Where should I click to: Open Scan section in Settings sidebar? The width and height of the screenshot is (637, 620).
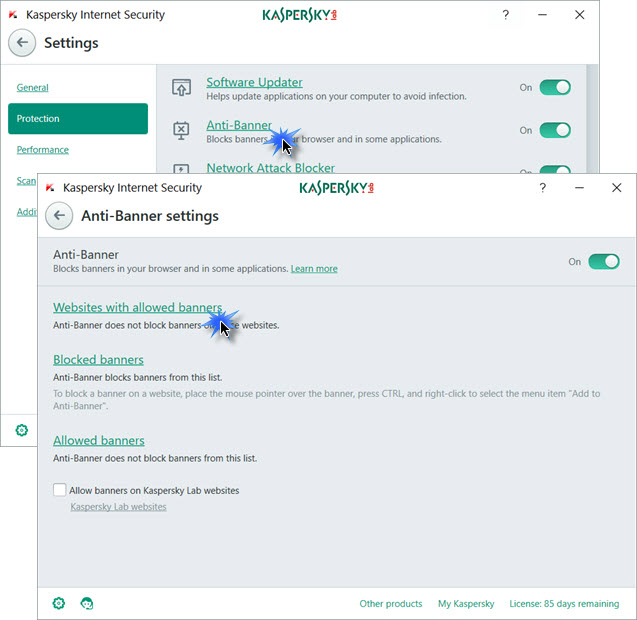coord(26,180)
